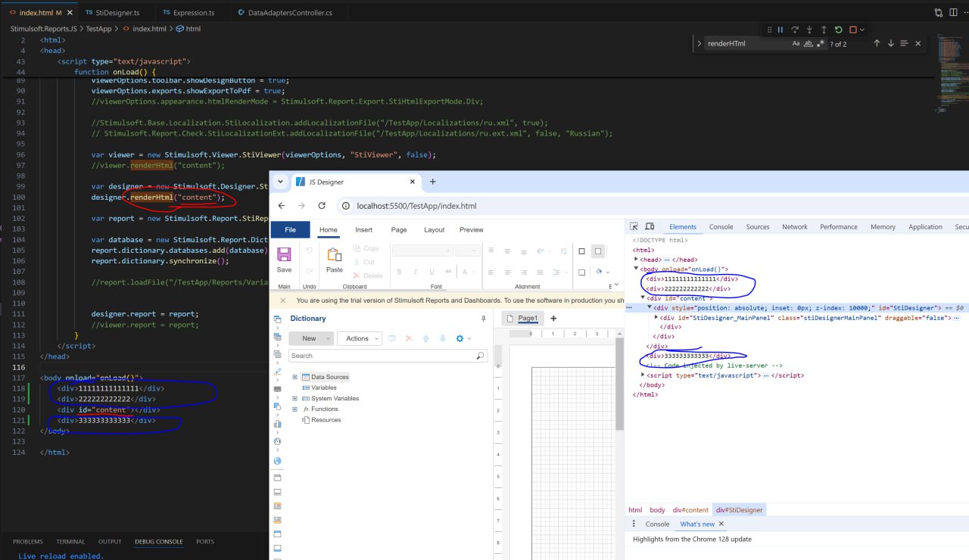Close the What's new drawer tab
Screen dimensions: 969x560
(721, 524)
